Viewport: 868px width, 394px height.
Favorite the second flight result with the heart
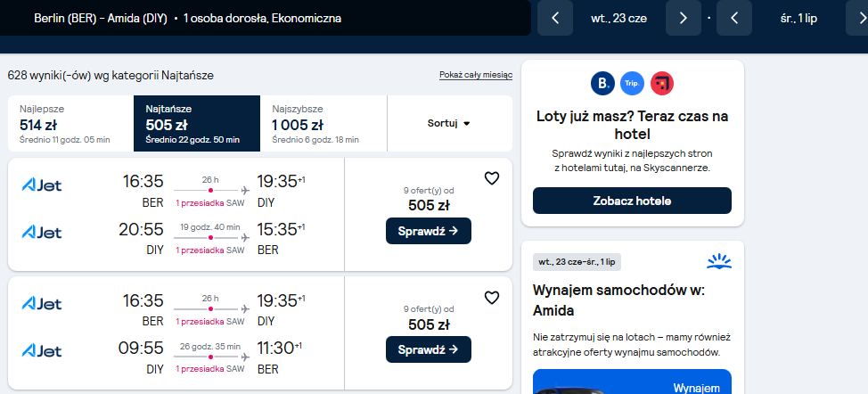tap(492, 298)
